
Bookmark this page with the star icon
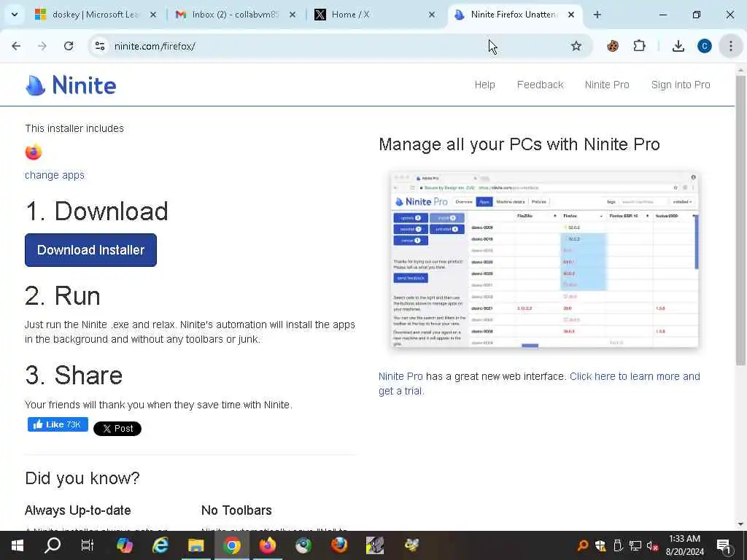click(576, 46)
